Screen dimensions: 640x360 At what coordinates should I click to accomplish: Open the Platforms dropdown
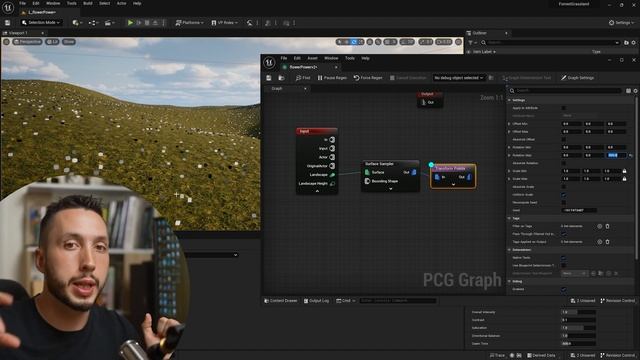tap(189, 22)
